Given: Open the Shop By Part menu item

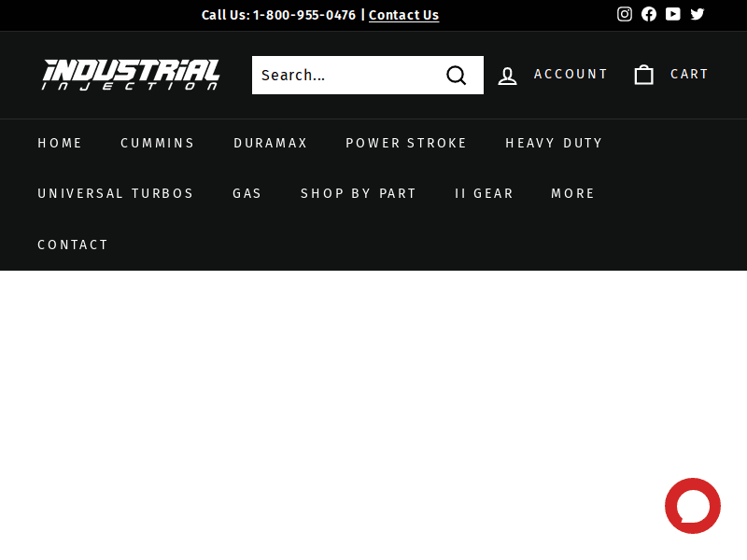Looking at the screenshot, I should point(359,193).
